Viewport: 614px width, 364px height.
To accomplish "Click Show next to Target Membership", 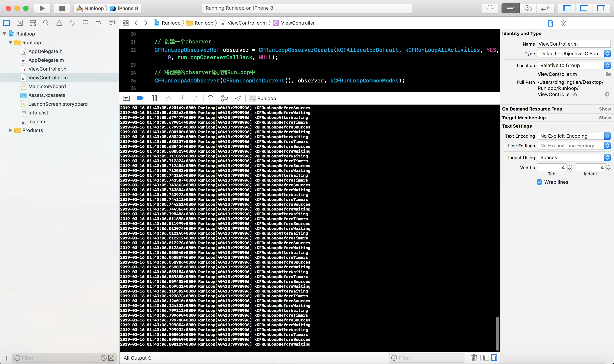I will tap(605, 118).
